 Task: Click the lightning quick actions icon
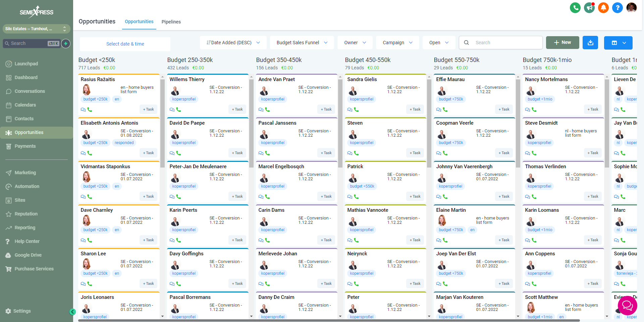66,43
